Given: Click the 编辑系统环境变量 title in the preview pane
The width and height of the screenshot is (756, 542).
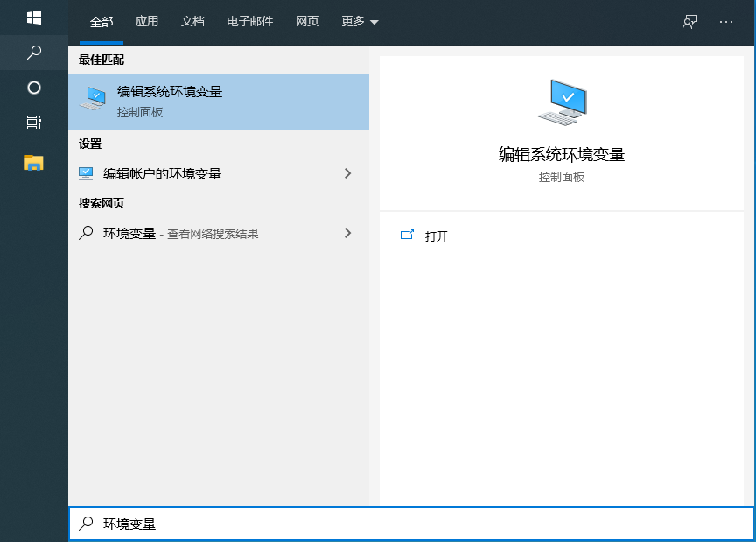Looking at the screenshot, I should [562, 154].
